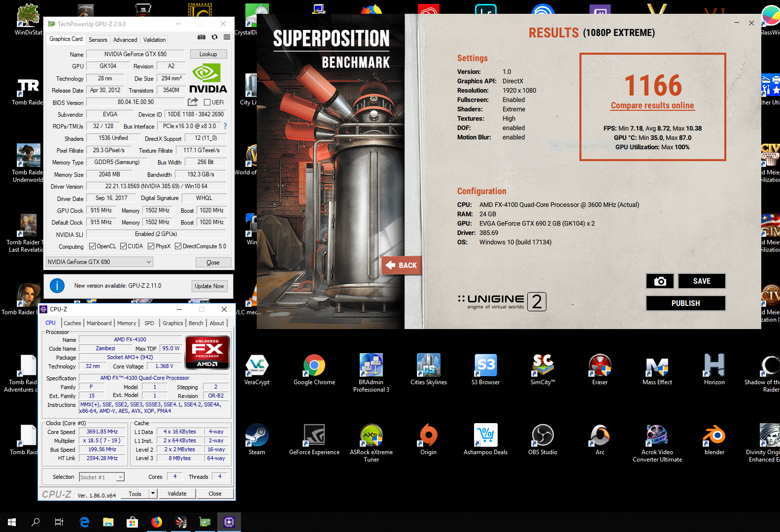Open Acrok Video Converter Ultimate icon
This screenshot has width=780, height=532.
pyautogui.click(x=657, y=443)
